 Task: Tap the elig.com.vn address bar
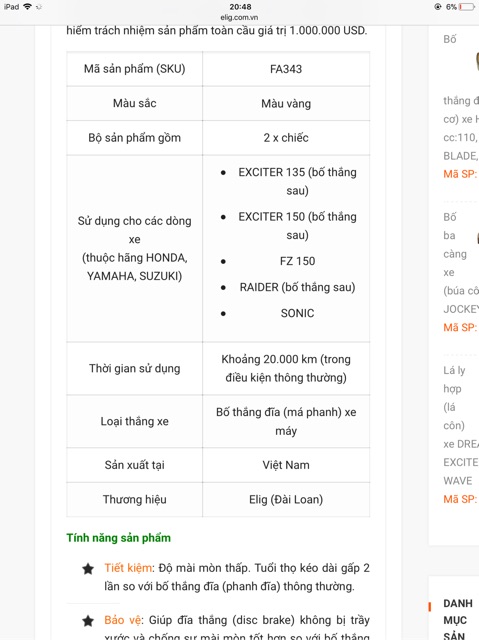point(239,18)
